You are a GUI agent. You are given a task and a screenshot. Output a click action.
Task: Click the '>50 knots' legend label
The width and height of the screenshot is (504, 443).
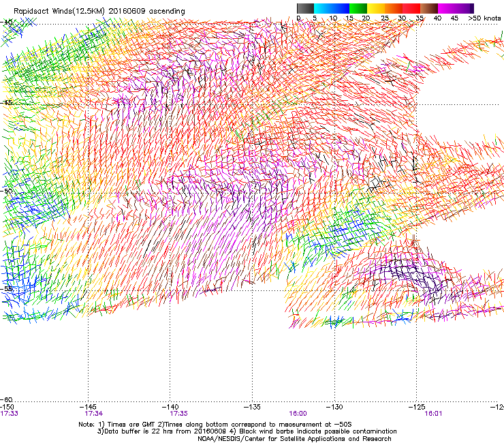tap(484, 18)
